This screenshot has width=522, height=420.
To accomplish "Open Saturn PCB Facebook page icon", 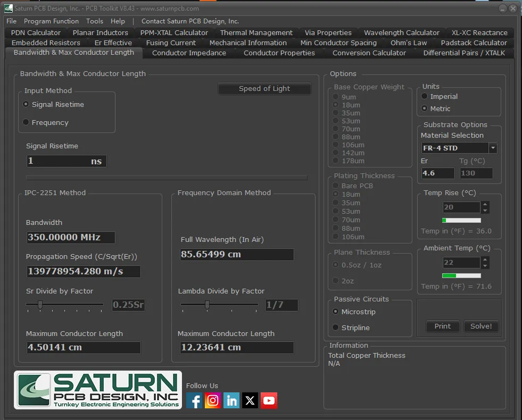I will (x=194, y=400).
